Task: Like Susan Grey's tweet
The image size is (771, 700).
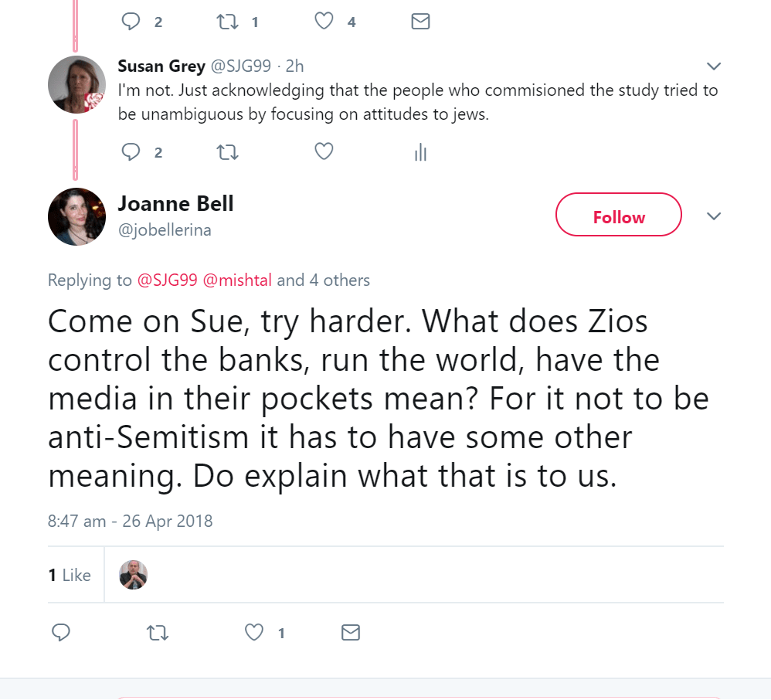Action: [x=324, y=152]
